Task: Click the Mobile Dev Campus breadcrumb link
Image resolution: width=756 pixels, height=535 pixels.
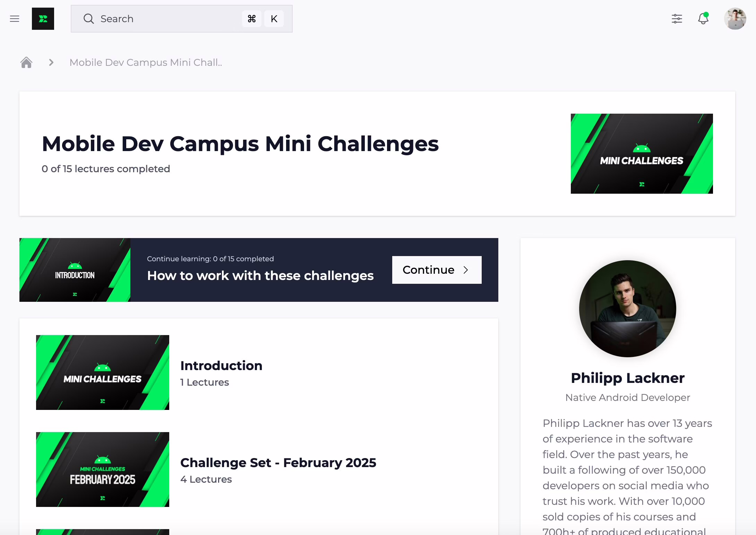Action: click(x=146, y=62)
